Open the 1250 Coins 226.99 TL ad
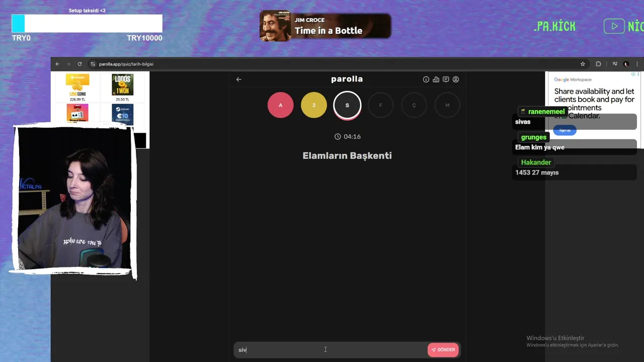Viewport: 644px width, 362px height. click(x=77, y=87)
